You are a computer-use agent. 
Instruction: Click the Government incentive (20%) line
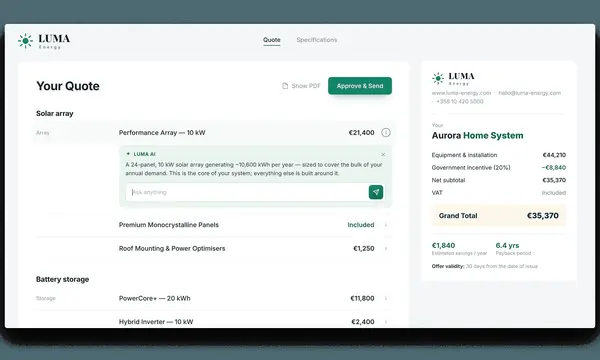click(x=499, y=168)
